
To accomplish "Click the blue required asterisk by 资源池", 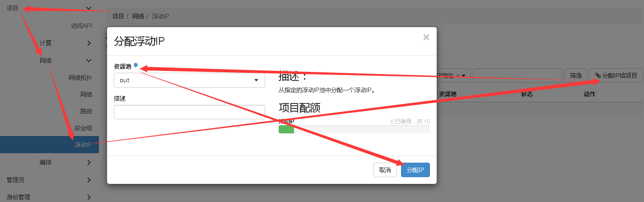I will point(135,65).
